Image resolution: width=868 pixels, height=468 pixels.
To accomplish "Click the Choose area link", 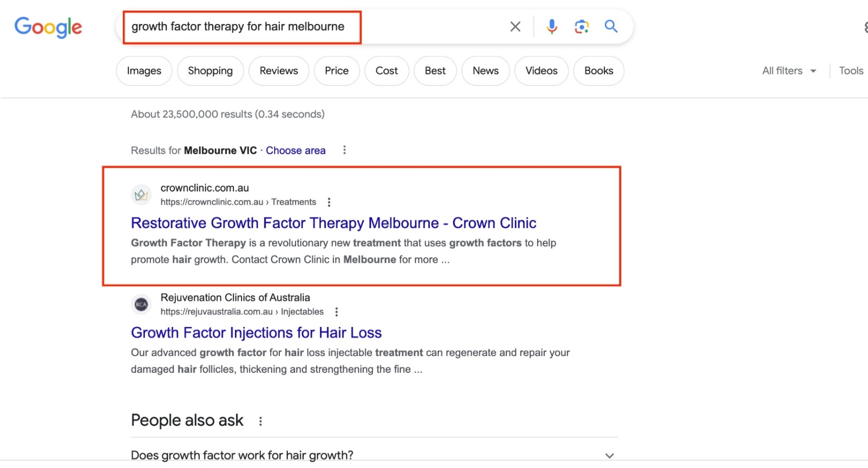I will click(296, 150).
